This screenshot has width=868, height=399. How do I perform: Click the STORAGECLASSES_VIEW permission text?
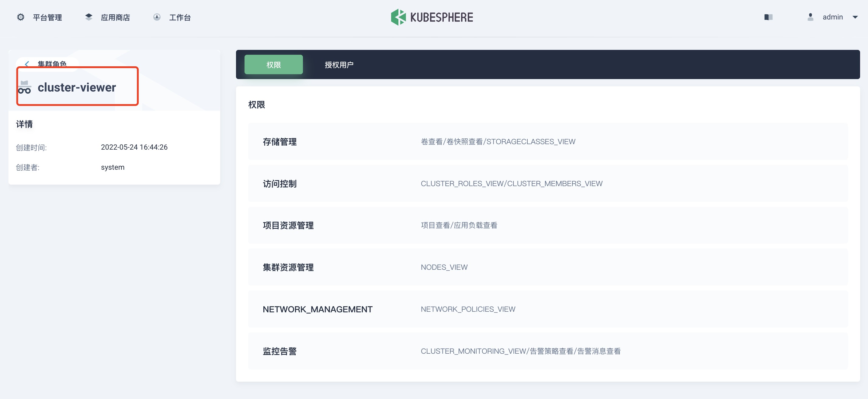click(531, 142)
